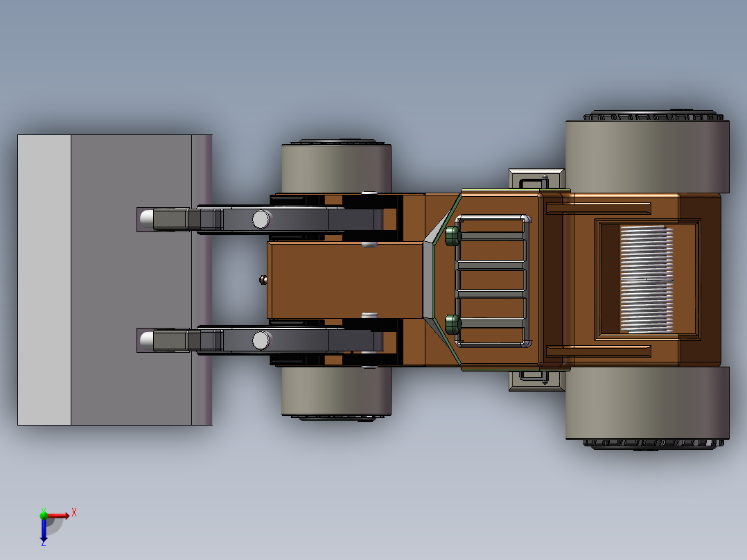
Task: Select the grey ladder grille on the cab
Action: [x=493, y=280]
